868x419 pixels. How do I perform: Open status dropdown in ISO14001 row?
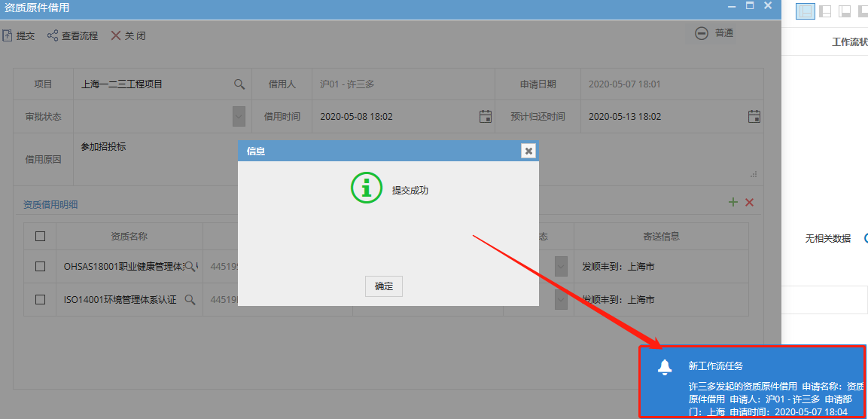[562, 299]
